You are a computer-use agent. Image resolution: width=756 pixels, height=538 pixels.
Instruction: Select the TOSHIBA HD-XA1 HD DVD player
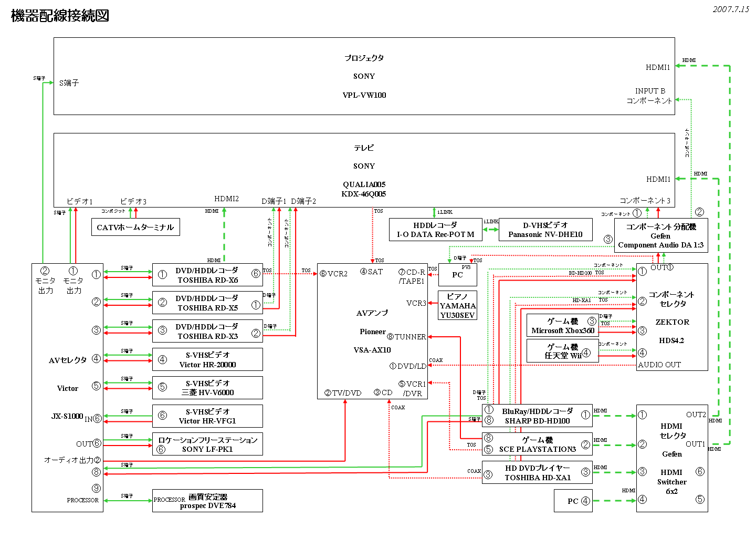click(537, 472)
